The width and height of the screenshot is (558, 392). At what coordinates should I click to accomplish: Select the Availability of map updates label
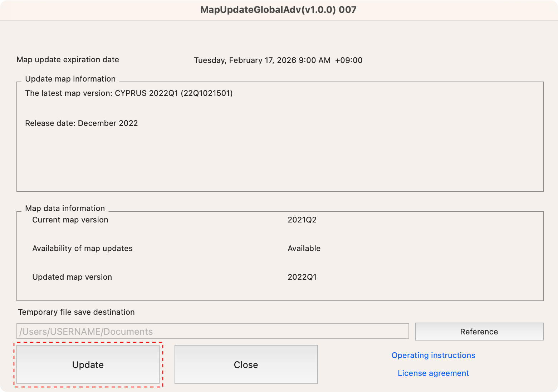click(82, 249)
